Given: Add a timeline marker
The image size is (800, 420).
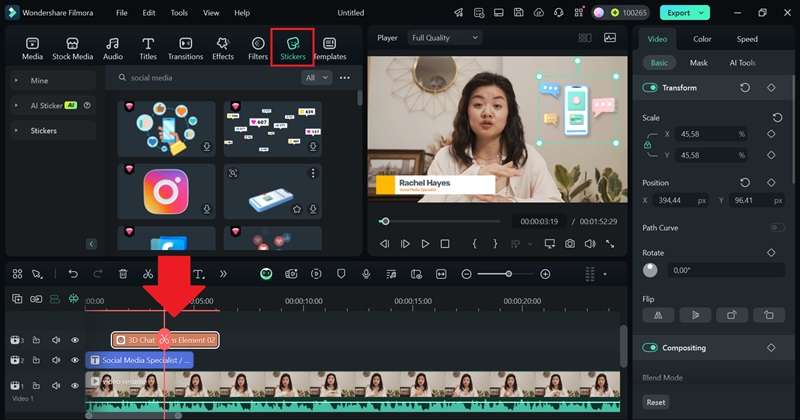Looking at the screenshot, I should click(x=341, y=274).
